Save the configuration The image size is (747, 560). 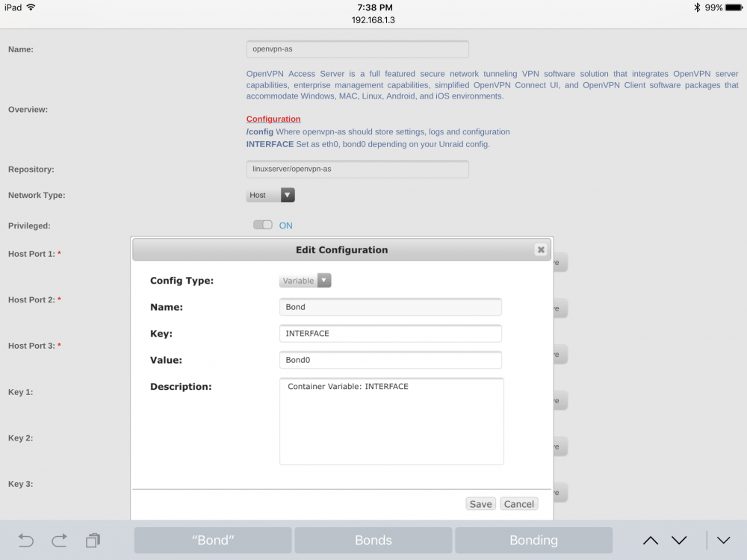coord(480,504)
